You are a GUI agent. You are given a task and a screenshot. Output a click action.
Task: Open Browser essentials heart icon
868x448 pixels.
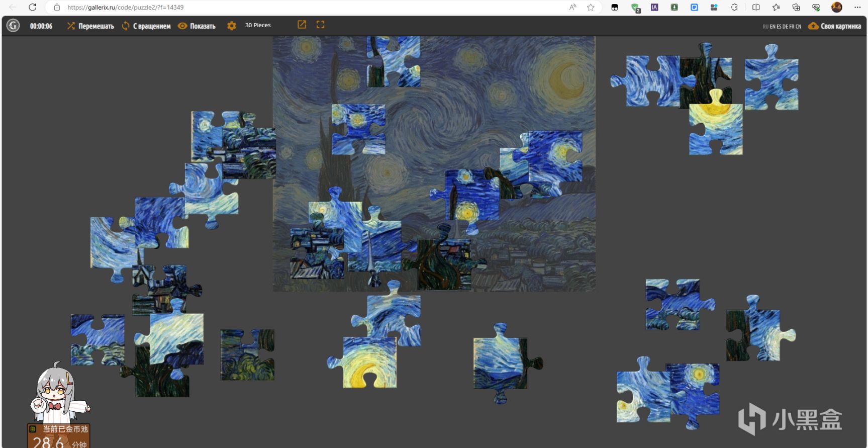(816, 7)
